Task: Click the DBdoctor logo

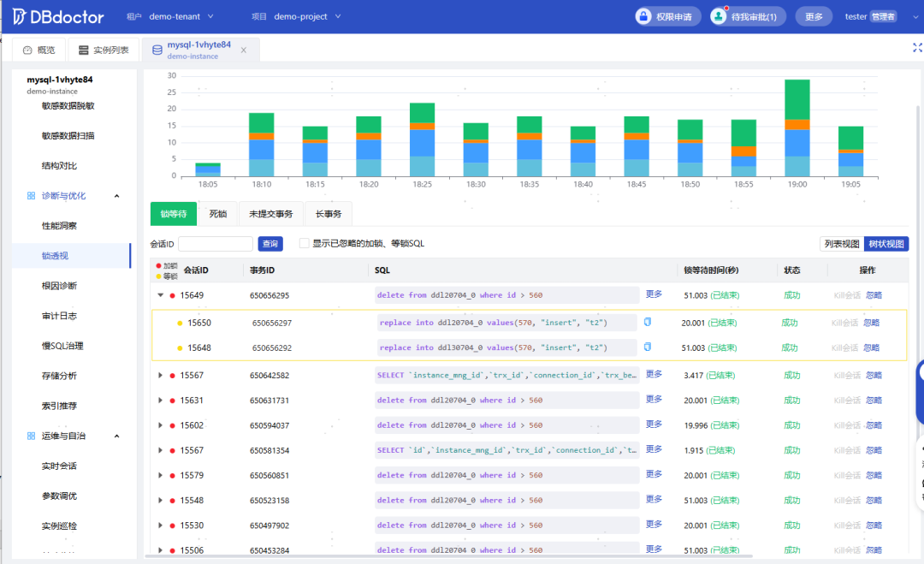Action: tap(58, 16)
